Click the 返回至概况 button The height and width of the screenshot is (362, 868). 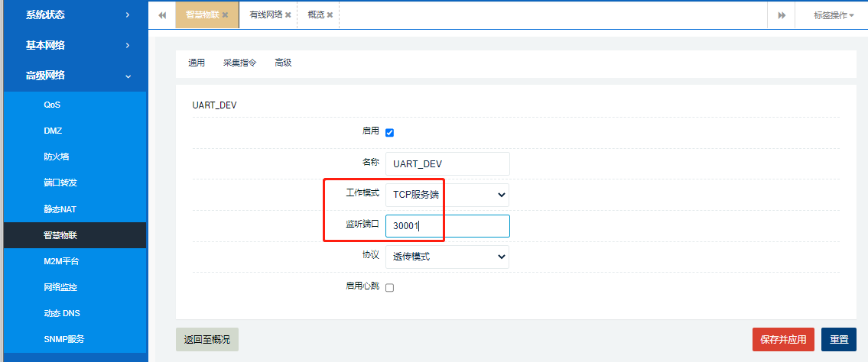coord(206,339)
